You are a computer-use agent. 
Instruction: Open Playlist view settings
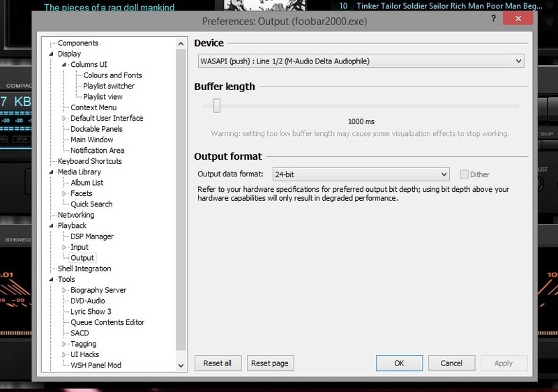pos(103,96)
